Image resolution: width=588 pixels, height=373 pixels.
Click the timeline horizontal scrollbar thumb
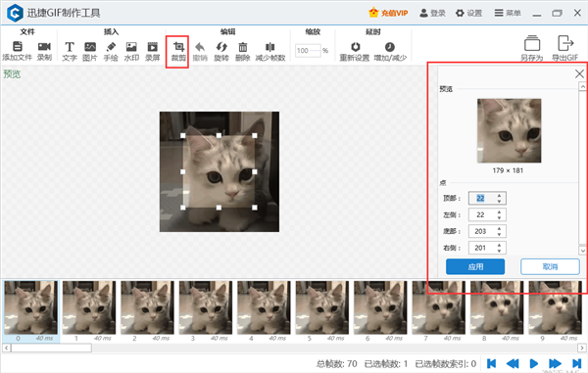click(x=51, y=349)
